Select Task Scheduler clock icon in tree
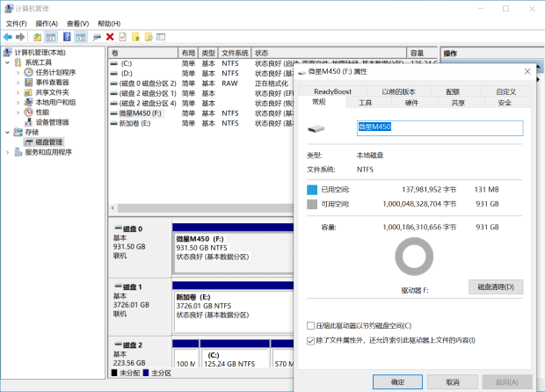Screen dimensions: 545x392 28,72
